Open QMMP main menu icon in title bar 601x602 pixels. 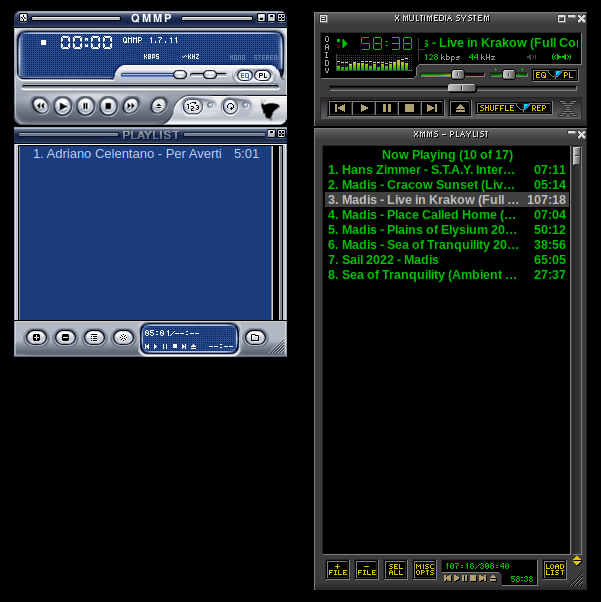click(x=23, y=18)
